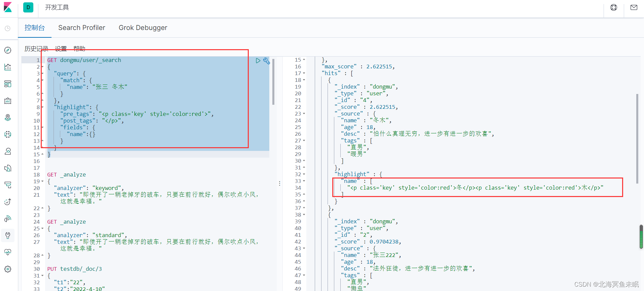Click the 开发工具 breadcrumb

pos(57,7)
